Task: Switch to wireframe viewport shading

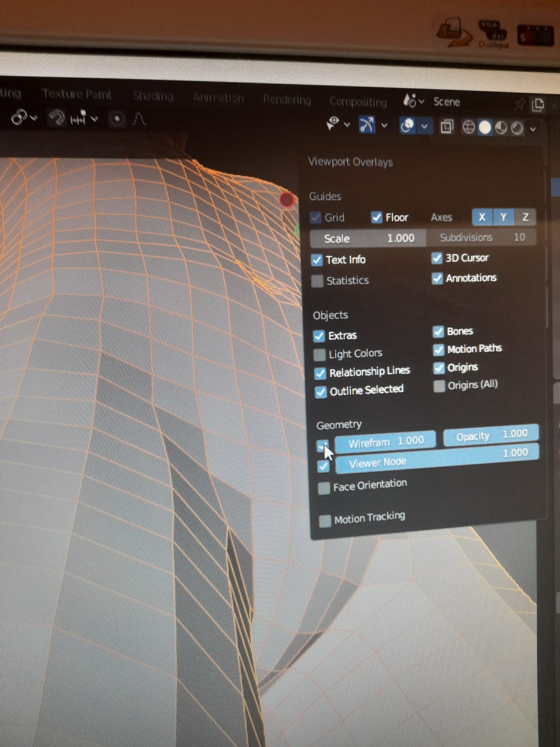Action: click(x=469, y=127)
